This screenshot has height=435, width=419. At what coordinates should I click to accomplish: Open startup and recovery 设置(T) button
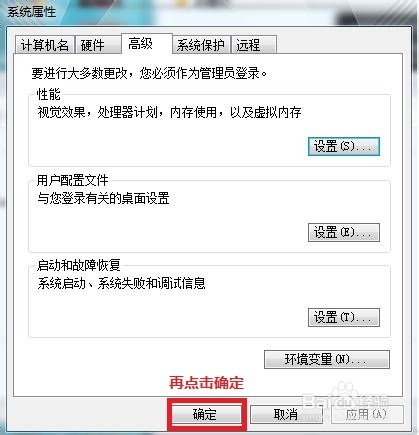click(x=344, y=317)
